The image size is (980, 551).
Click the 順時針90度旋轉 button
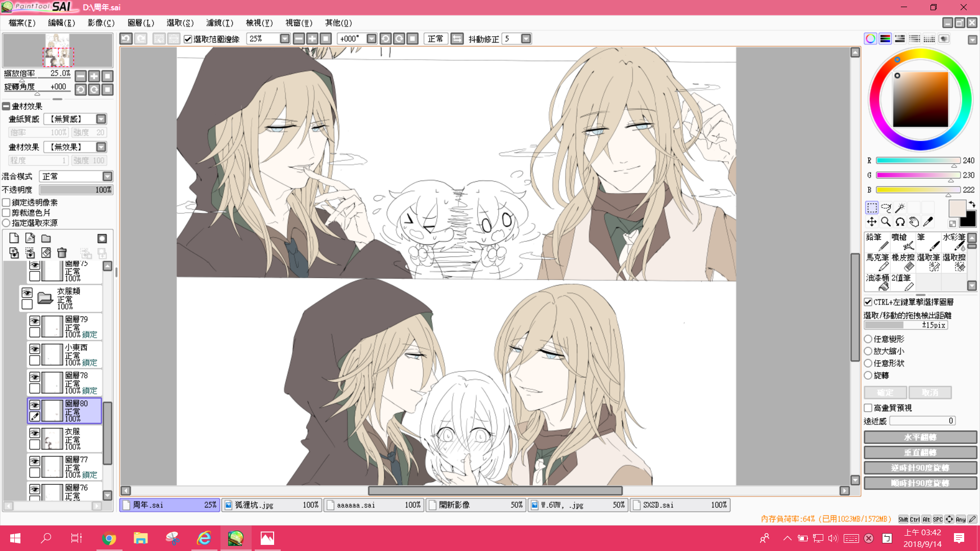(920, 483)
